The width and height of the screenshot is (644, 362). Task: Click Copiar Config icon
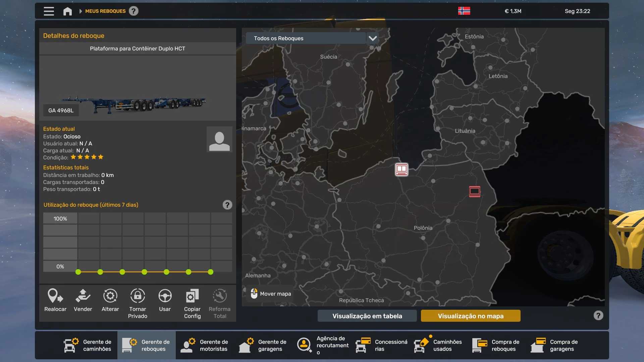point(192,296)
